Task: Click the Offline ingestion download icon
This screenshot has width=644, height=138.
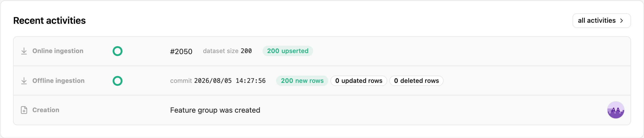Action: pos(24,81)
